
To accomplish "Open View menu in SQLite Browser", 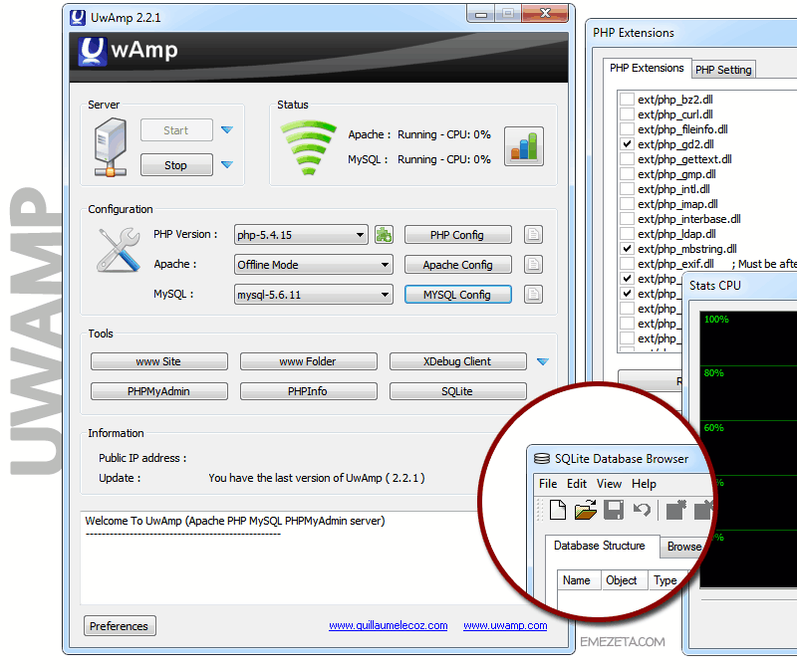I will tap(609, 484).
